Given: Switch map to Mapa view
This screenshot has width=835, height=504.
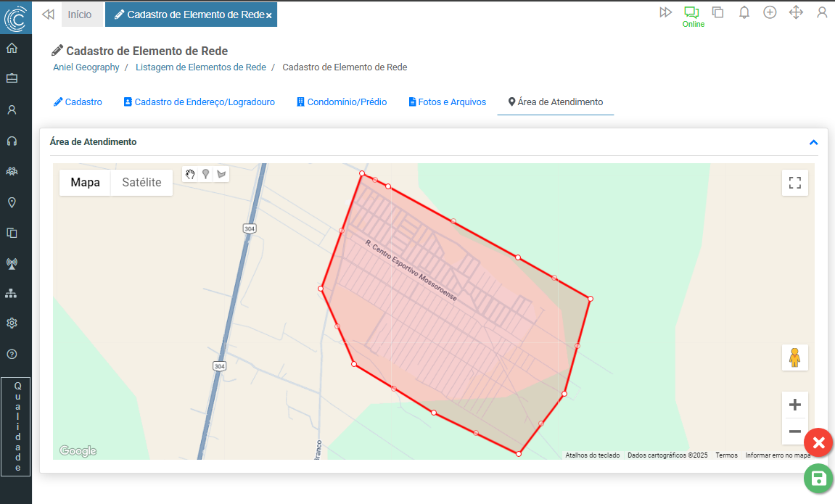Looking at the screenshot, I should point(85,183).
